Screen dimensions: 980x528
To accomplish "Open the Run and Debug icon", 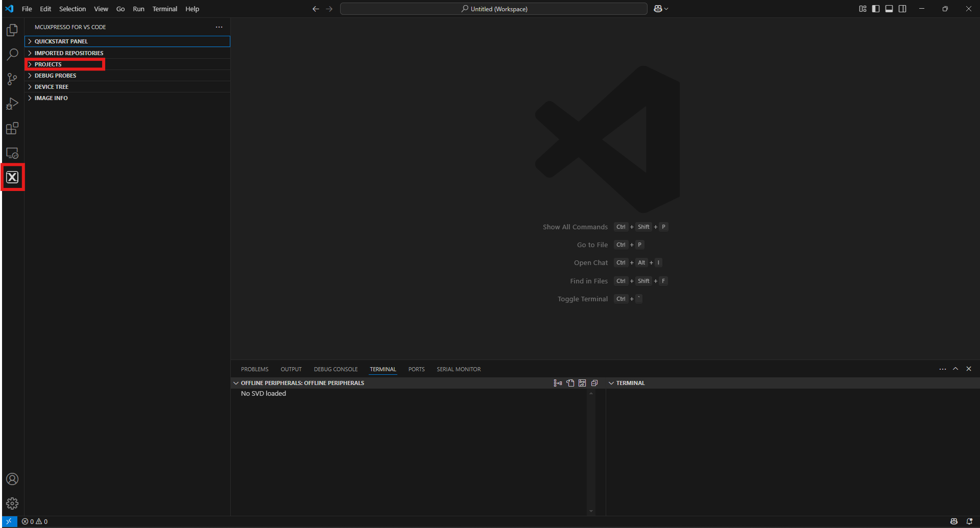I will pos(12,104).
